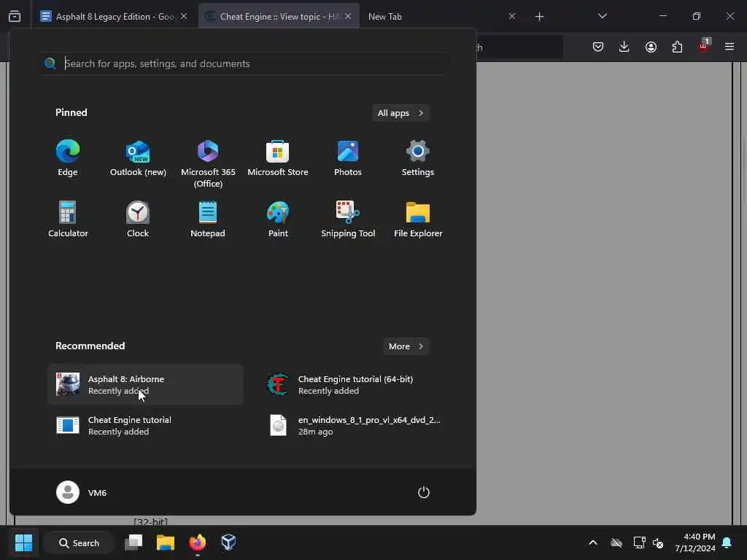Image resolution: width=747 pixels, height=560 pixels.
Task: Click the Windows Start button
Action: (23, 542)
